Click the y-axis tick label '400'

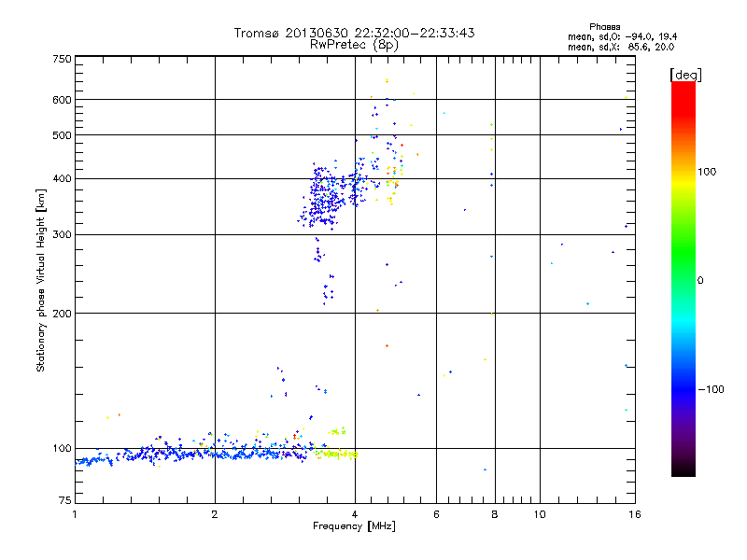[x=62, y=179]
